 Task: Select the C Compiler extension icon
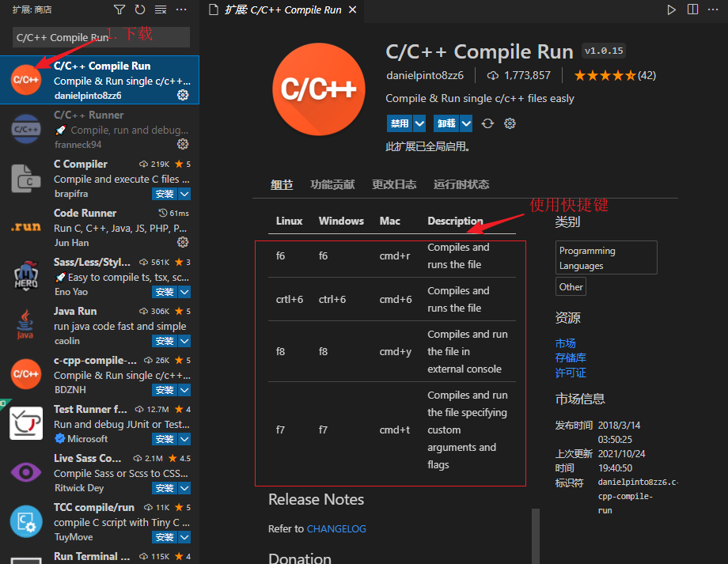(26, 178)
